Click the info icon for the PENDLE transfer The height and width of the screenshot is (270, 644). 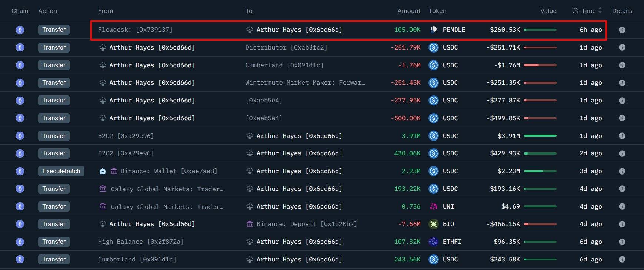[x=622, y=30]
